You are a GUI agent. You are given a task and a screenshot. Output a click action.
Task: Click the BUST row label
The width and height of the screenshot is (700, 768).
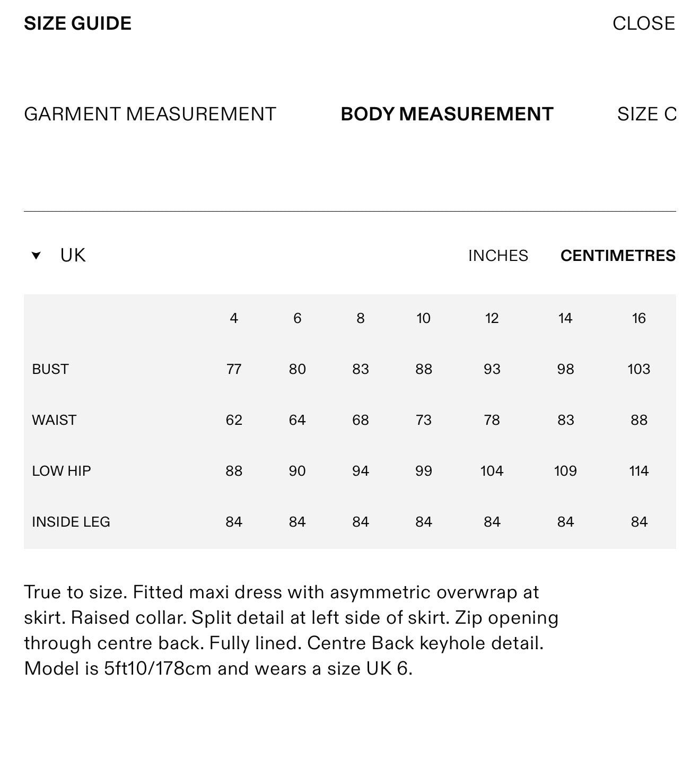(50, 369)
